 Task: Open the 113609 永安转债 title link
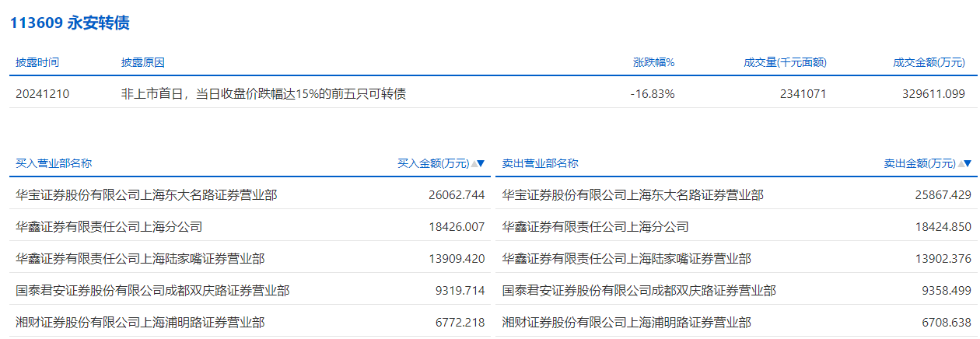click(x=69, y=23)
